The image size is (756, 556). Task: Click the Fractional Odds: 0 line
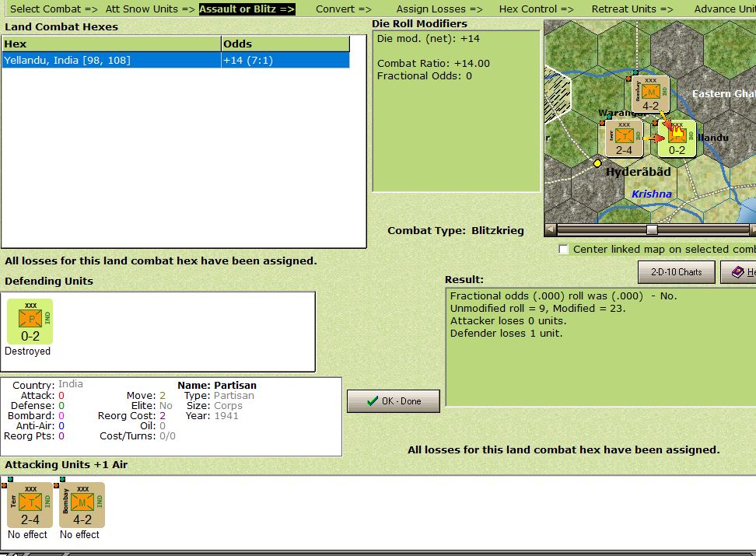425,76
